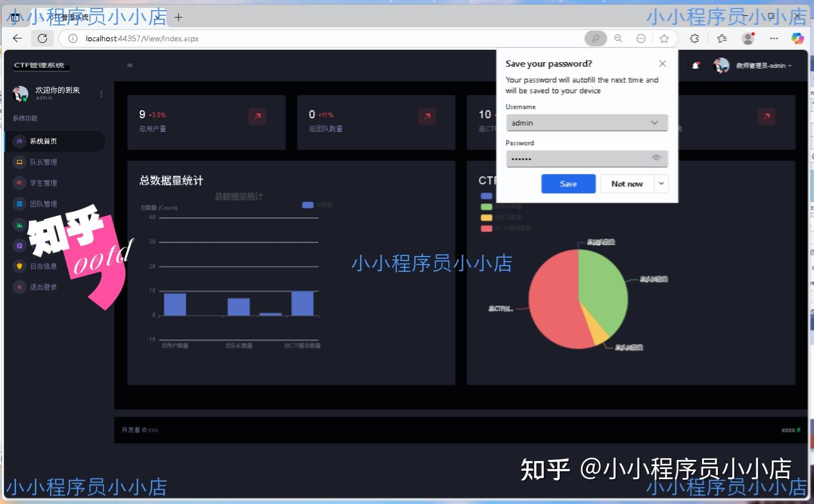Open the browser extensions puzzle icon

(x=695, y=38)
